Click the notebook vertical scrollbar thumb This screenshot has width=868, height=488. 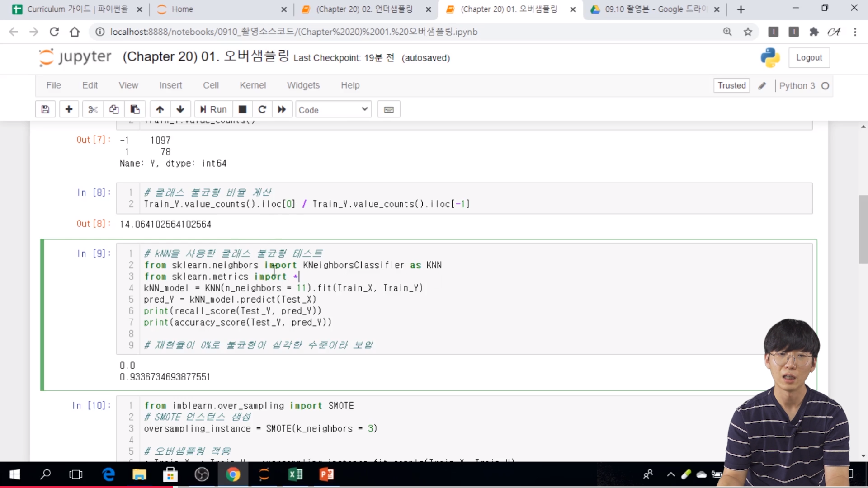point(863,229)
